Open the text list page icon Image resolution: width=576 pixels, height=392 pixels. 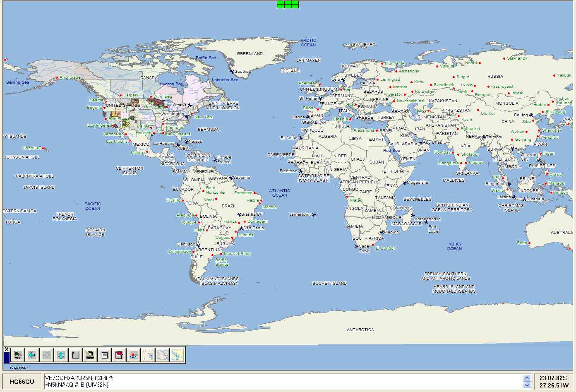(105, 355)
